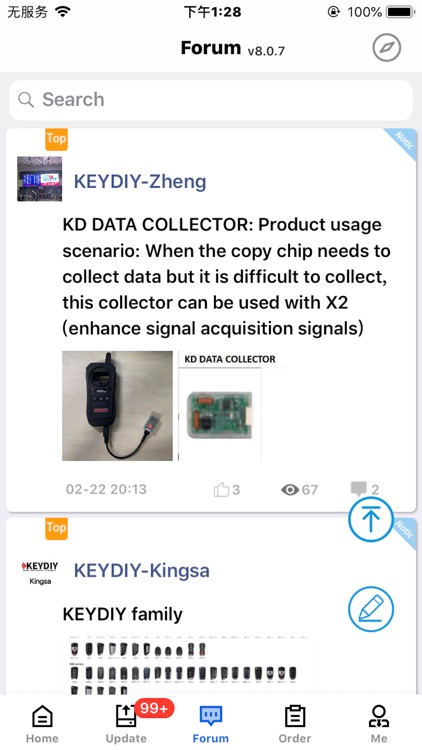Viewport: 422px width, 750px height.
Task: Tap the scroll-to-top arrow button
Action: pos(371,519)
